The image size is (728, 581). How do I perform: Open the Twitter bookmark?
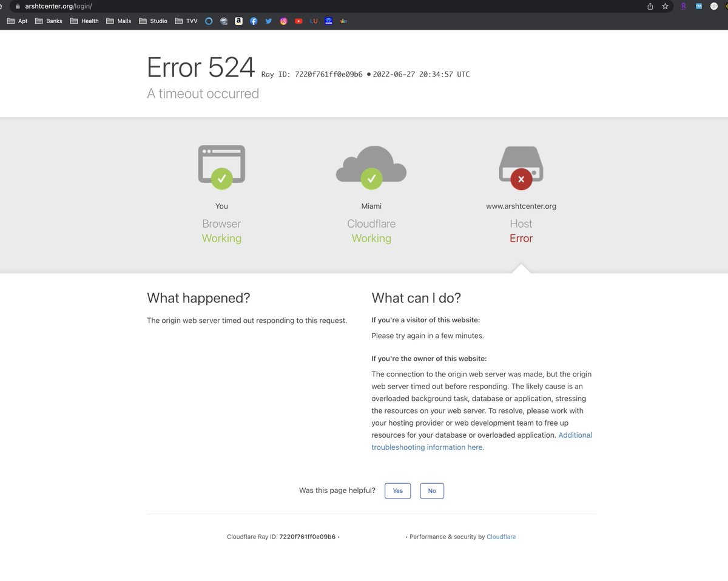(269, 21)
